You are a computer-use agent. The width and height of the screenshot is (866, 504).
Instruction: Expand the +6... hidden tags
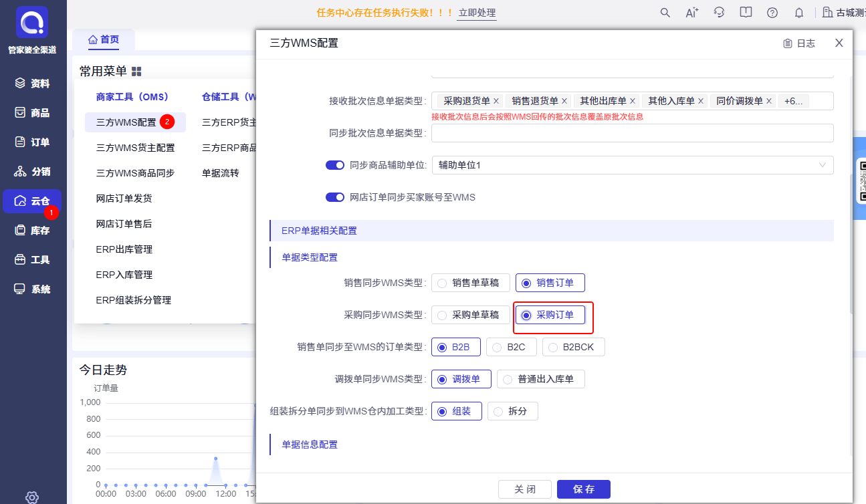click(x=793, y=101)
